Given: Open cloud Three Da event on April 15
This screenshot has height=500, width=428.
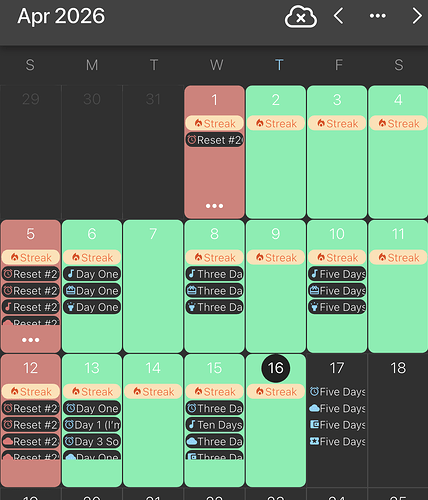Looking at the screenshot, I should point(214,441).
